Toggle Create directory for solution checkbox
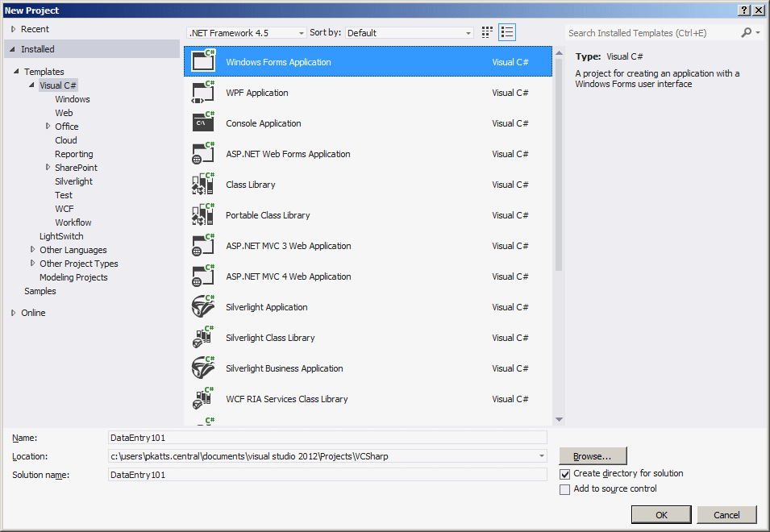Screen dimensions: 770x532 pos(564,474)
